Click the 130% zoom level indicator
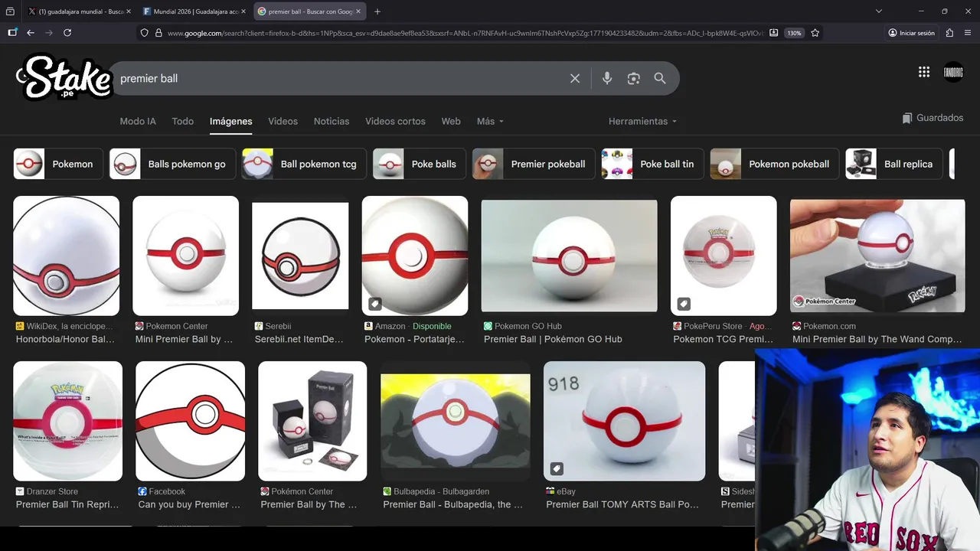The width and height of the screenshot is (980, 551). point(795,33)
